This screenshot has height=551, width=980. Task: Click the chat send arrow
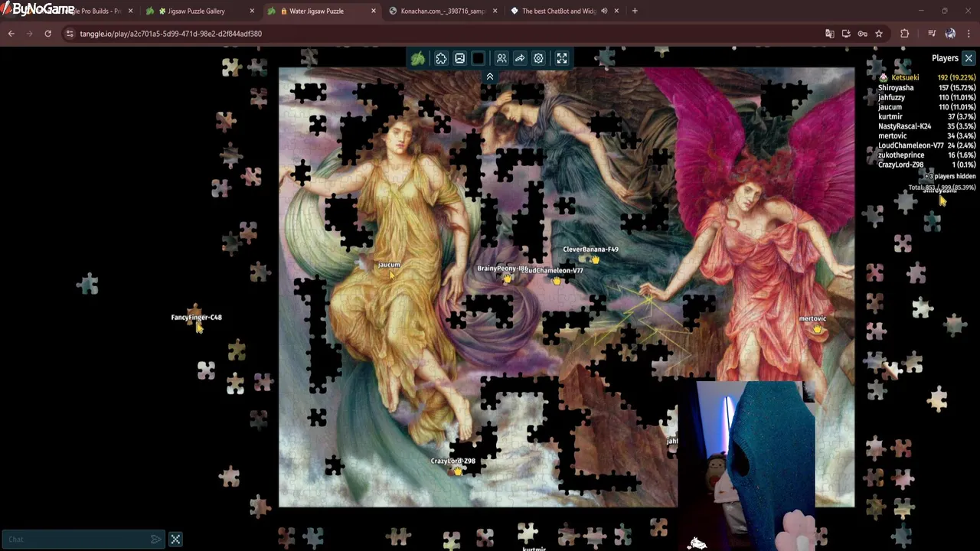(x=156, y=540)
